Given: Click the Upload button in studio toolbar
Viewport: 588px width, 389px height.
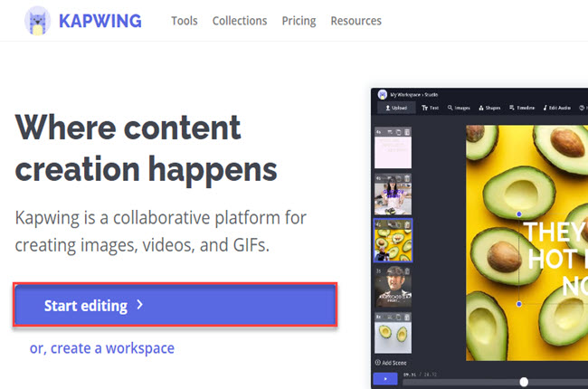Looking at the screenshot, I should (396, 108).
